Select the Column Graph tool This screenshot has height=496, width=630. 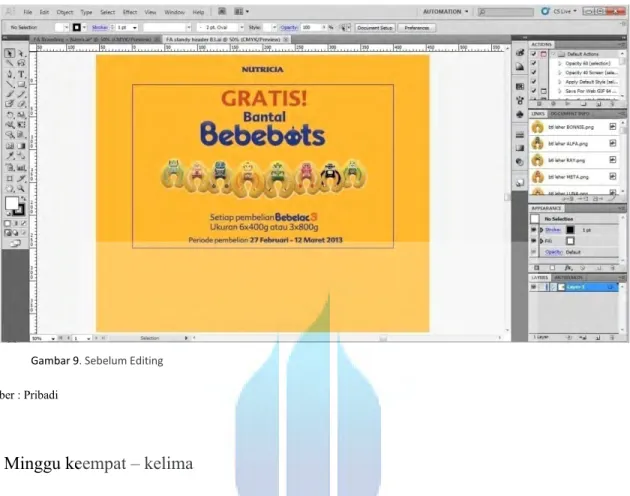click(21, 167)
